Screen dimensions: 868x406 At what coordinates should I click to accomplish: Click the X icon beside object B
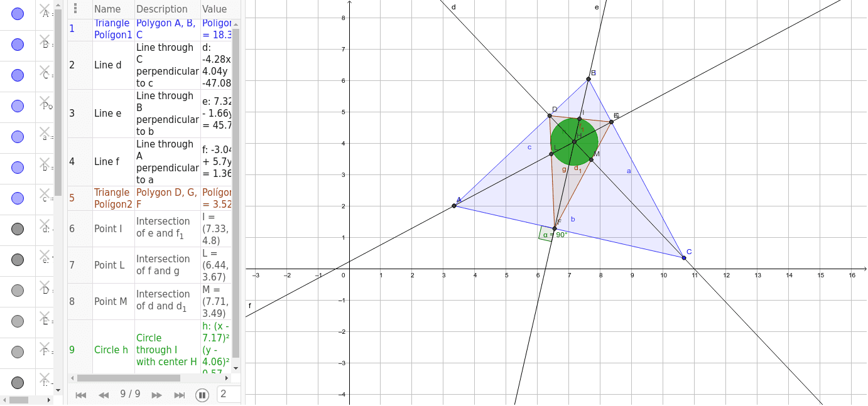[45, 40]
